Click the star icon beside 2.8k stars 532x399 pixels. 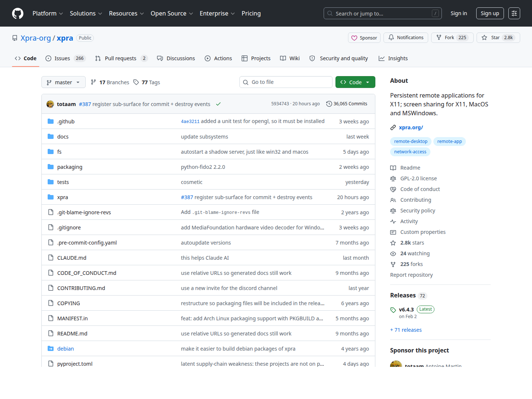coord(393,243)
